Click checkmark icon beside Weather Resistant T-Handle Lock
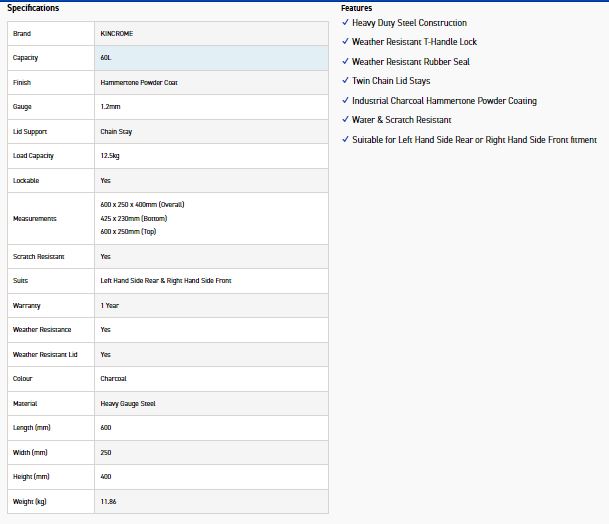The image size is (609, 524). click(x=345, y=41)
